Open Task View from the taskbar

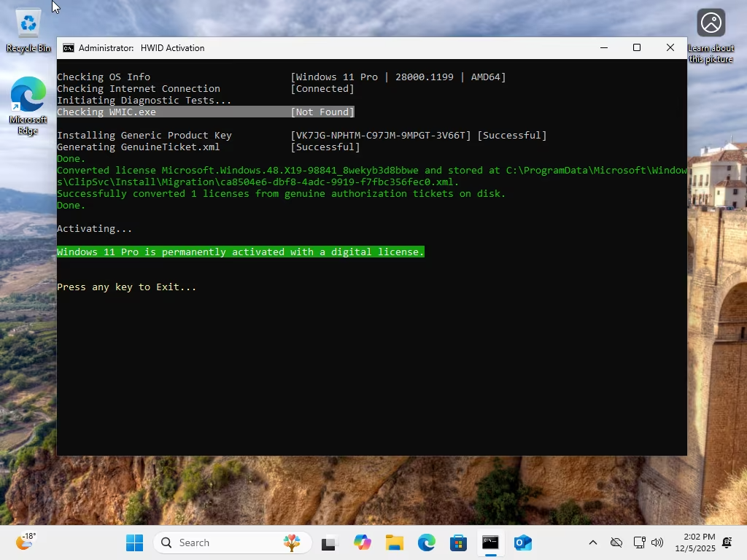click(x=328, y=542)
